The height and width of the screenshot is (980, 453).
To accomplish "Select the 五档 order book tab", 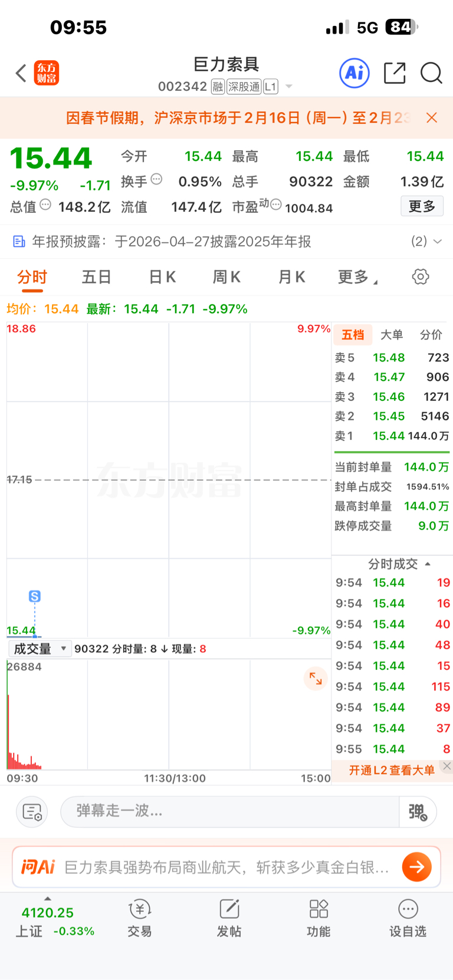I will pos(353,335).
